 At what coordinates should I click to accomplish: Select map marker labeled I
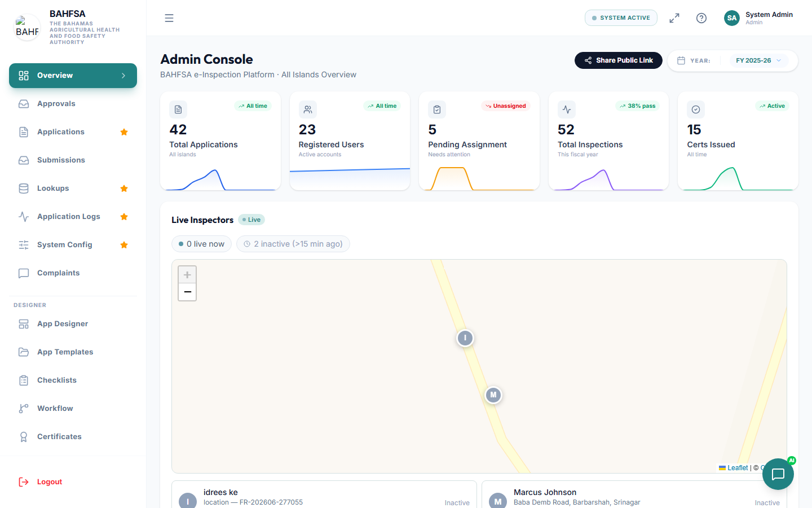click(x=465, y=338)
